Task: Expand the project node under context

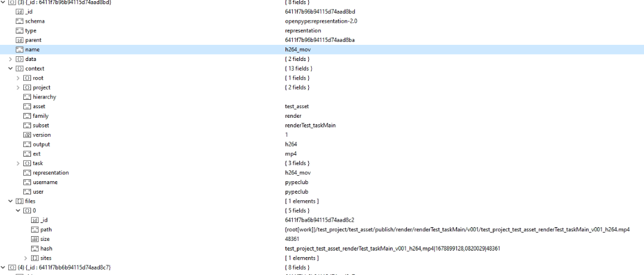Action: [x=18, y=87]
